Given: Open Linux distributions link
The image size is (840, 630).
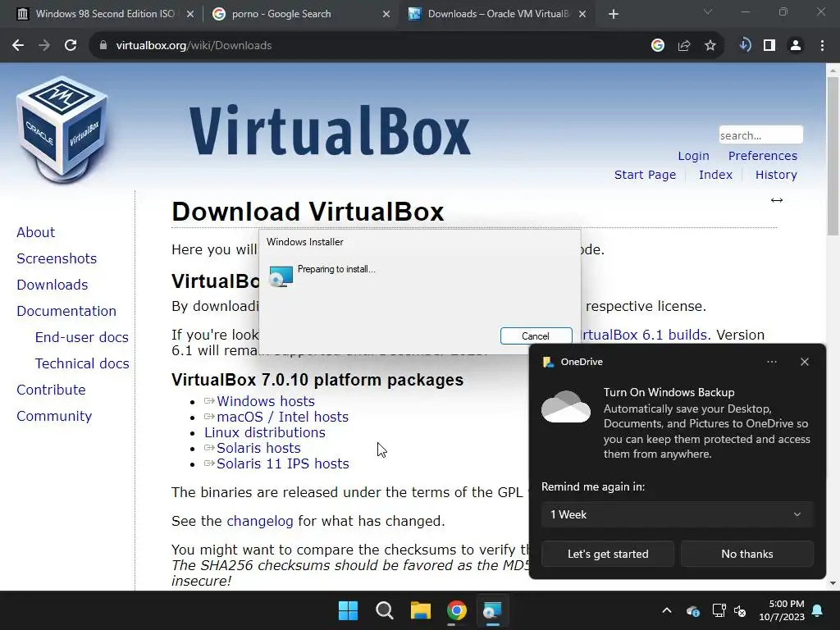Looking at the screenshot, I should 265,432.
